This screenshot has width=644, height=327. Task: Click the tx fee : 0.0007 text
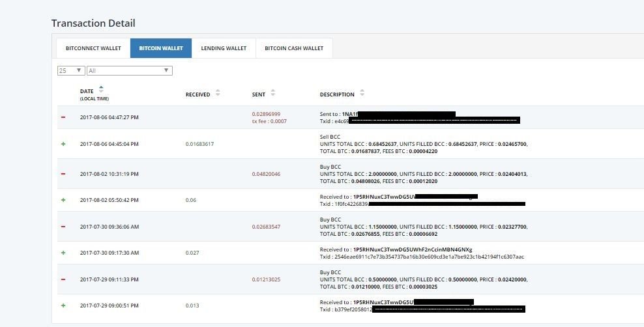tap(269, 121)
